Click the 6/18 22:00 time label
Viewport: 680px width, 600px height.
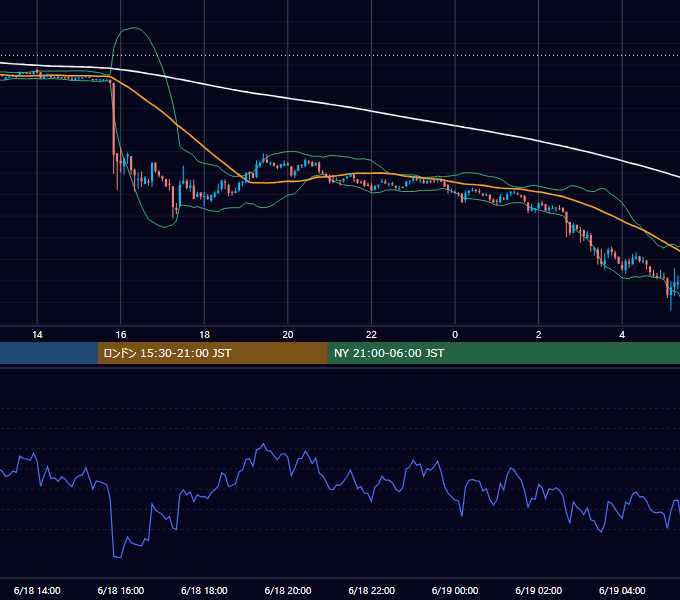[371, 590]
